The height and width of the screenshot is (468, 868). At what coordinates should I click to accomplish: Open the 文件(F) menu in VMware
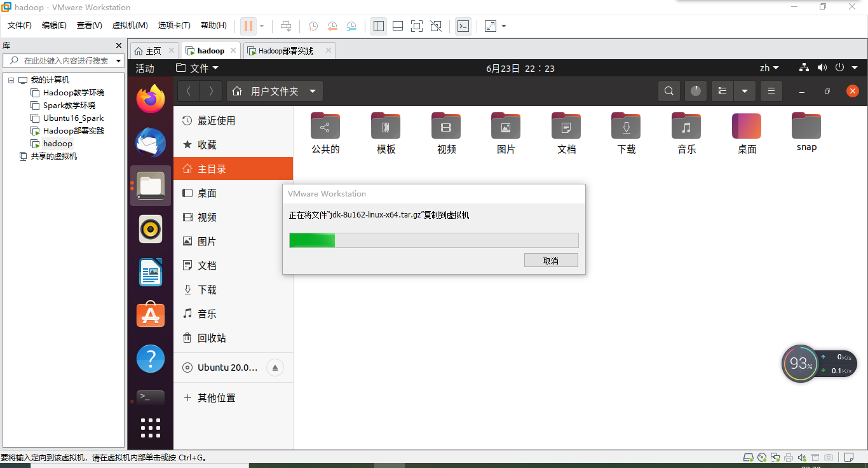[20, 25]
